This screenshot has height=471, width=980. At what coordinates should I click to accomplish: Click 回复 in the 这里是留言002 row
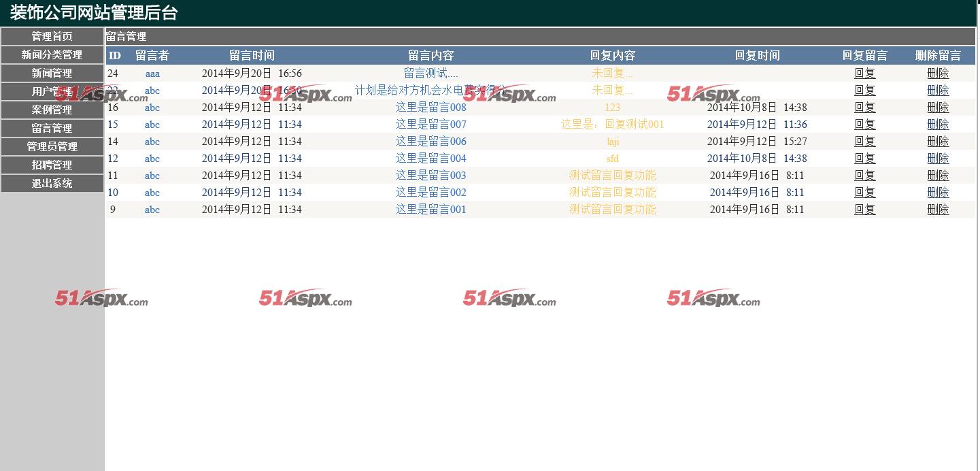(865, 192)
